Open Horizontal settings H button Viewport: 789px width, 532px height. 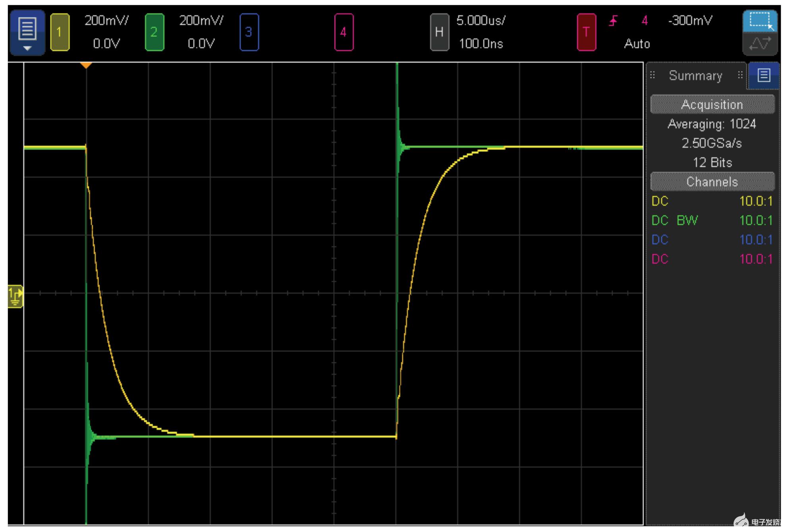point(439,32)
